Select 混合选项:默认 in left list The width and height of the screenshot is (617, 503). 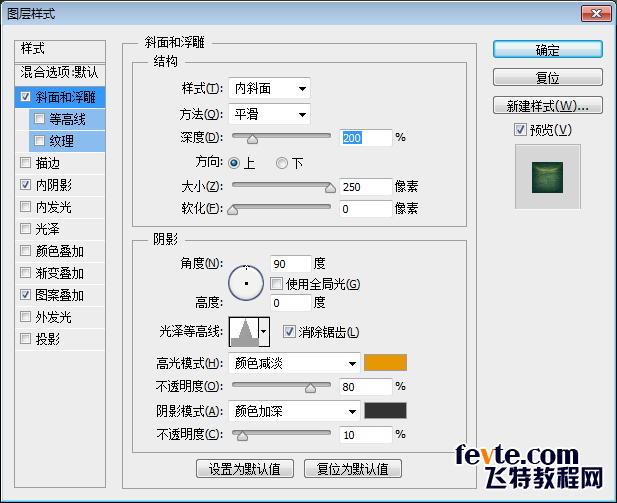pyautogui.click(x=60, y=74)
